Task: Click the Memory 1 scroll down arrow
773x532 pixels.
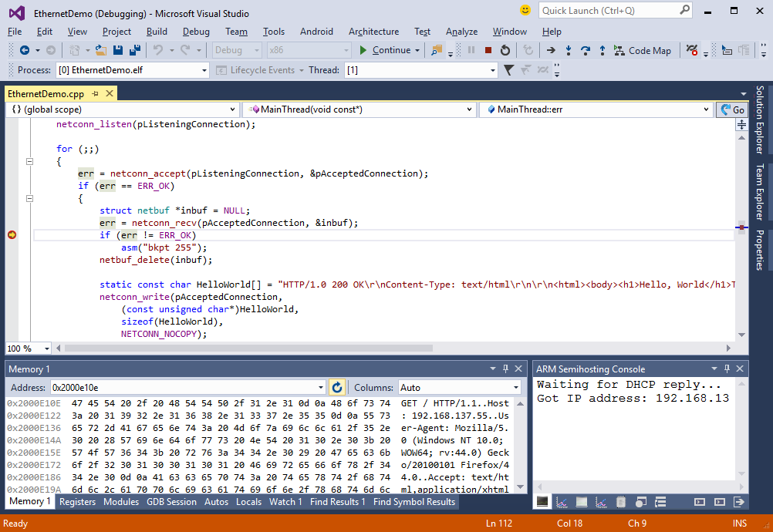Action: tap(520, 487)
